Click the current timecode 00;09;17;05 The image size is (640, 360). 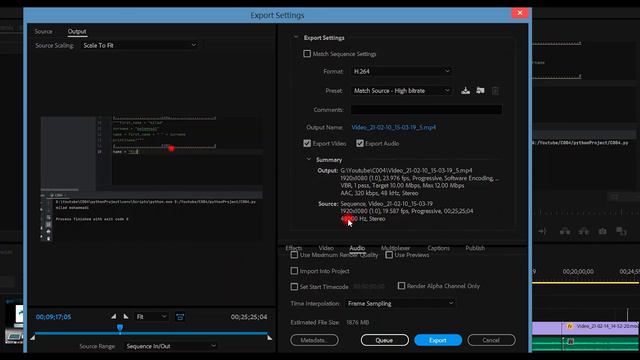click(53, 317)
